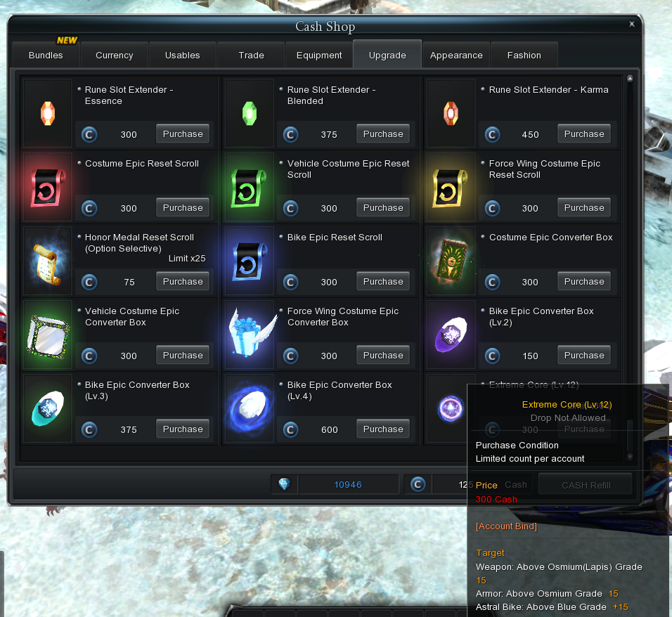Click the Bike Epic Converter Box Lv.4 icon
Image resolution: width=672 pixels, height=617 pixels.
click(x=250, y=408)
